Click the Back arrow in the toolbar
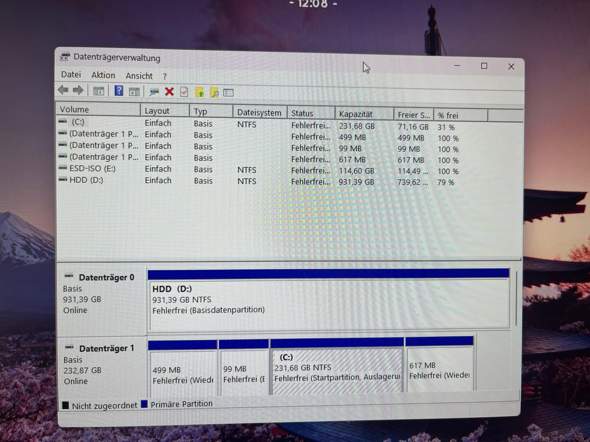Viewport: 590px width, 442px height. tap(63, 90)
